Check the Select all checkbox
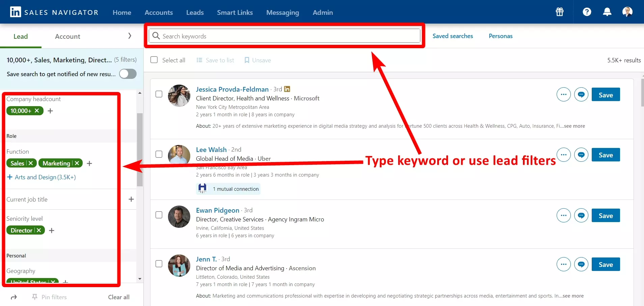The width and height of the screenshot is (644, 306). coord(154,60)
